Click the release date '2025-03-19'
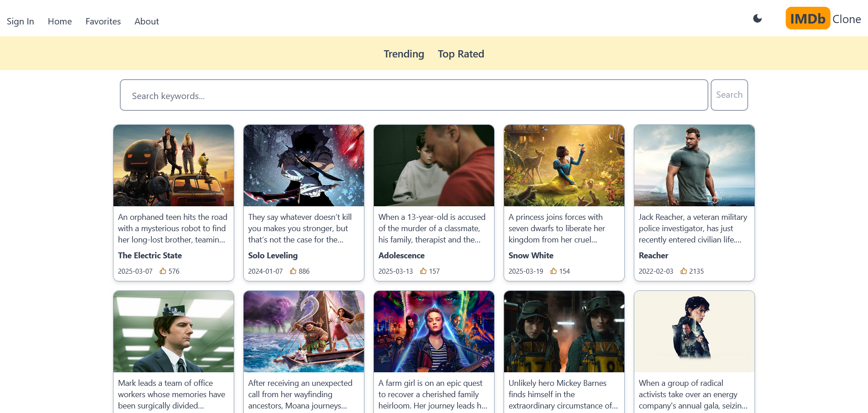868x413 pixels. click(526, 271)
